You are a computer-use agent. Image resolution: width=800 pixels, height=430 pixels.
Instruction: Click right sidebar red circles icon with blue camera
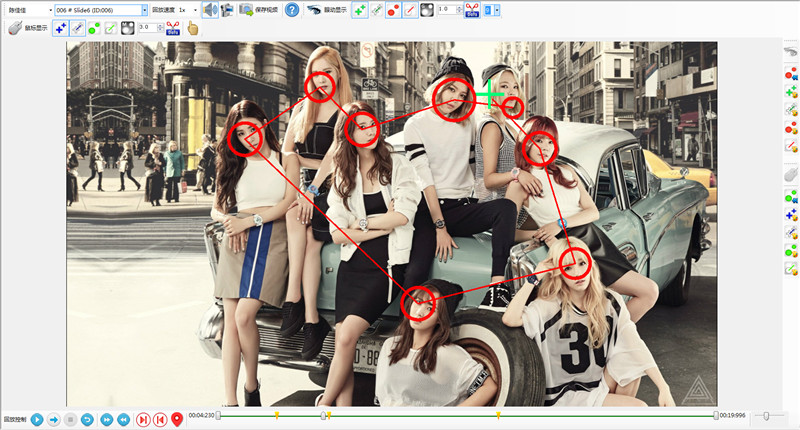pos(791,74)
